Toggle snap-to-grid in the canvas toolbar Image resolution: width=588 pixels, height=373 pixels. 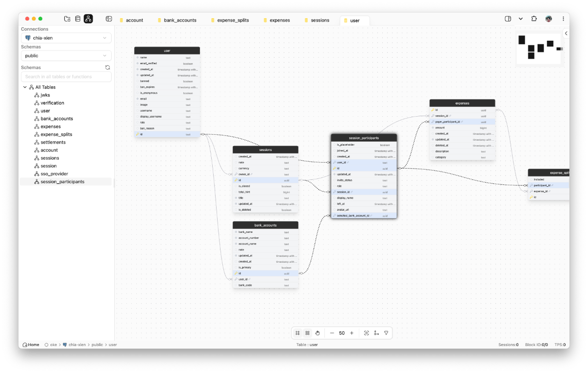point(297,333)
